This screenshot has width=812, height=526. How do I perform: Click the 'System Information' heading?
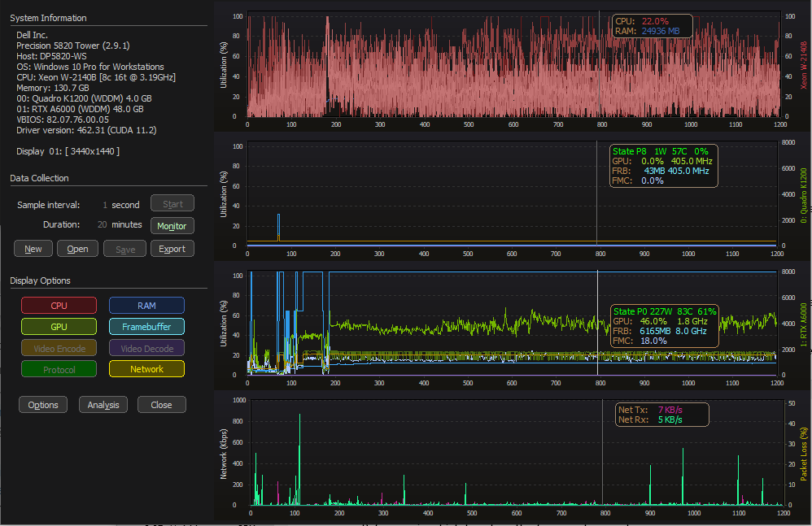coord(48,18)
